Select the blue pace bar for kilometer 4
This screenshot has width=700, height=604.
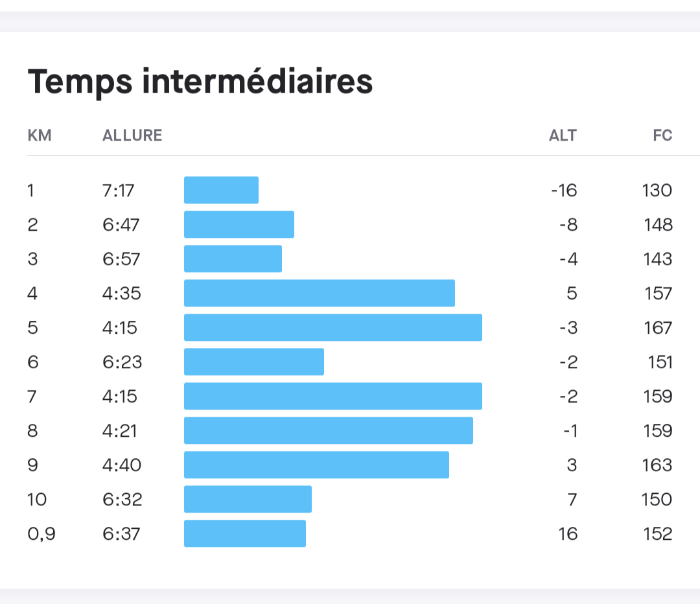click(319, 293)
